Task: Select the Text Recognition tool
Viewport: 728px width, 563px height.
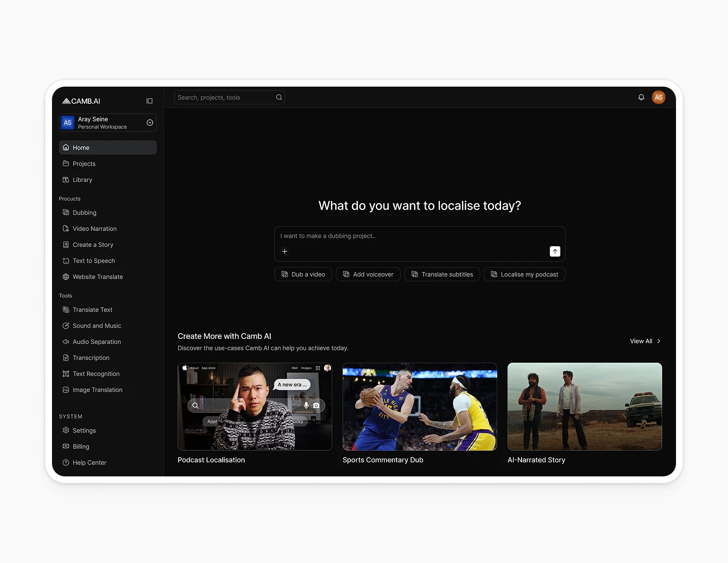Action: (x=96, y=374)
